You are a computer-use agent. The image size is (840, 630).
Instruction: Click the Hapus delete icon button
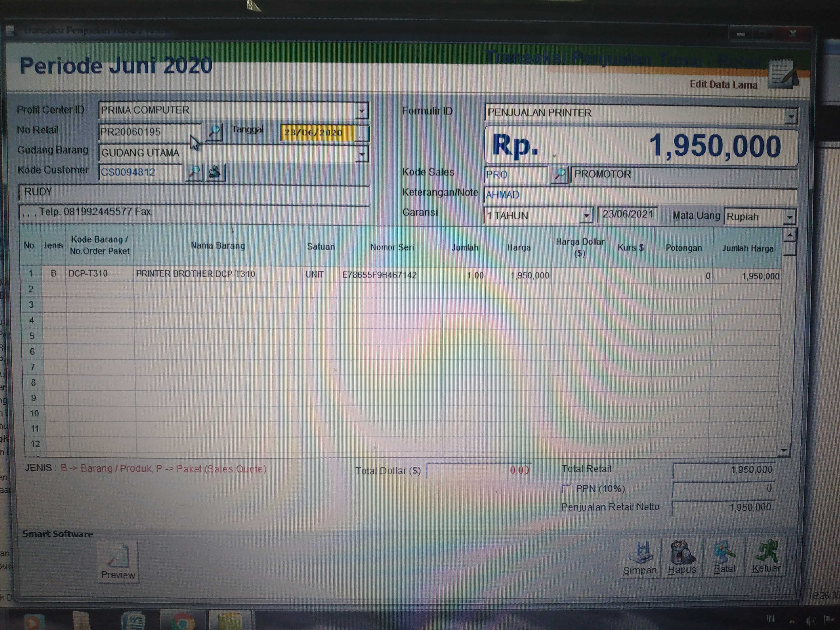pyautogui.click(x=682, y=557)
